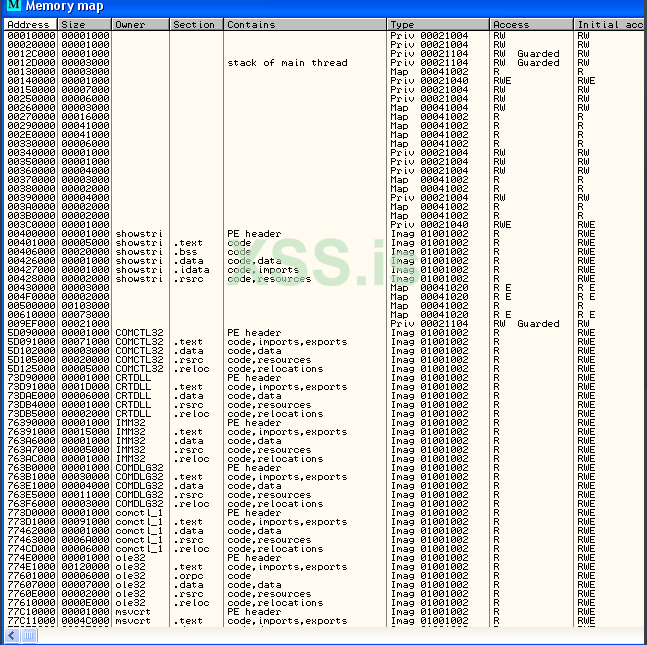Click the Address column header
647x645 pixels.
tap(31, 25)
